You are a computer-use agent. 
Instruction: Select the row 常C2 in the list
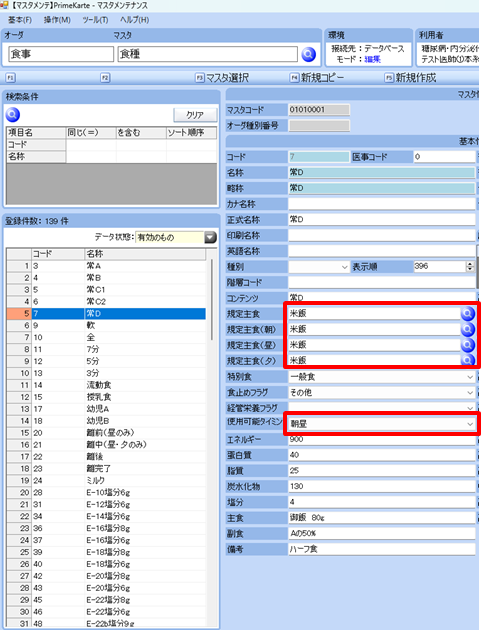[x=106, y=302]
